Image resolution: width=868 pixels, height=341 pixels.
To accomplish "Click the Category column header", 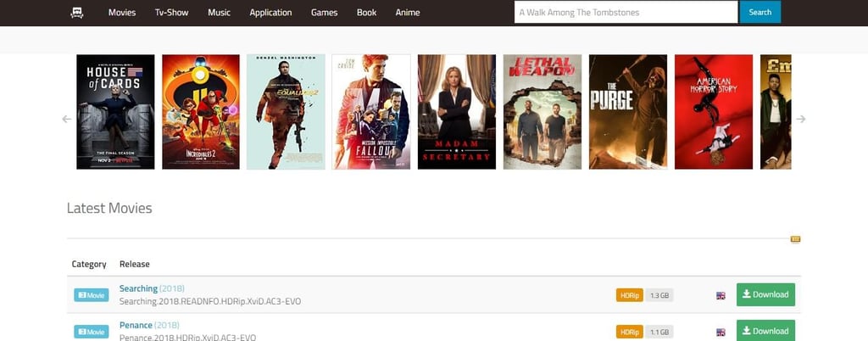I will (89, 264).
